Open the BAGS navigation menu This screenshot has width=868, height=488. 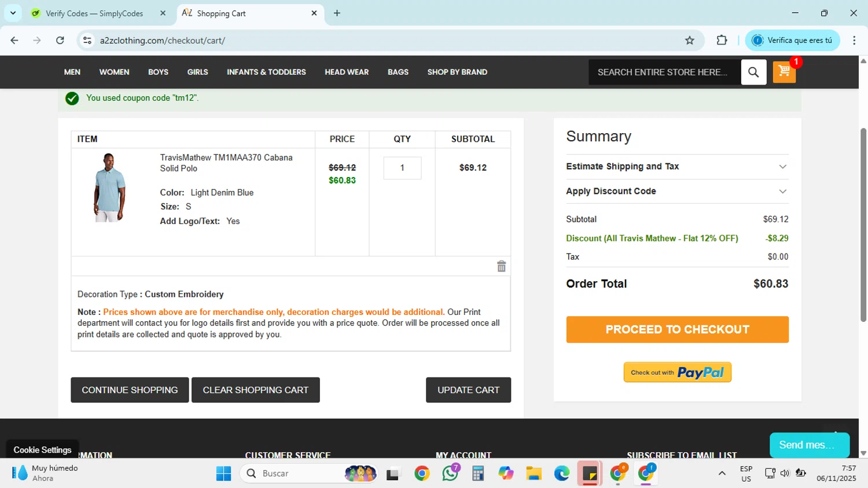[398, 72]
